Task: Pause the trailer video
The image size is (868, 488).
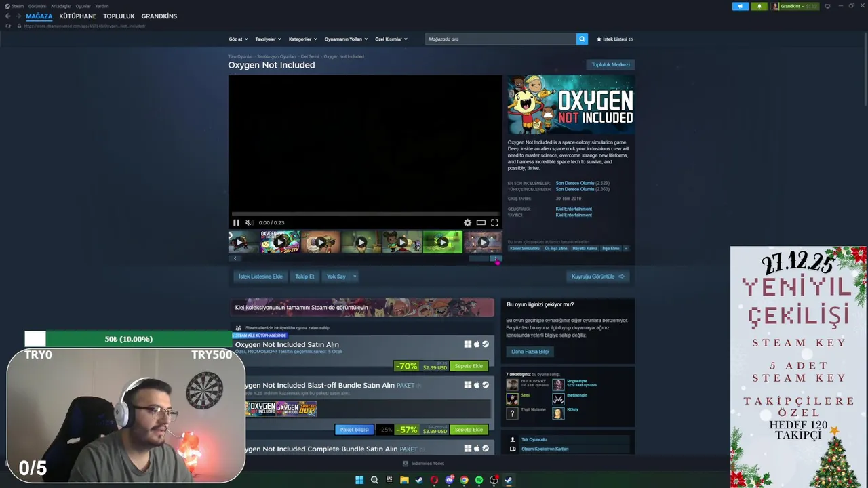Action: tap(236, 222)
